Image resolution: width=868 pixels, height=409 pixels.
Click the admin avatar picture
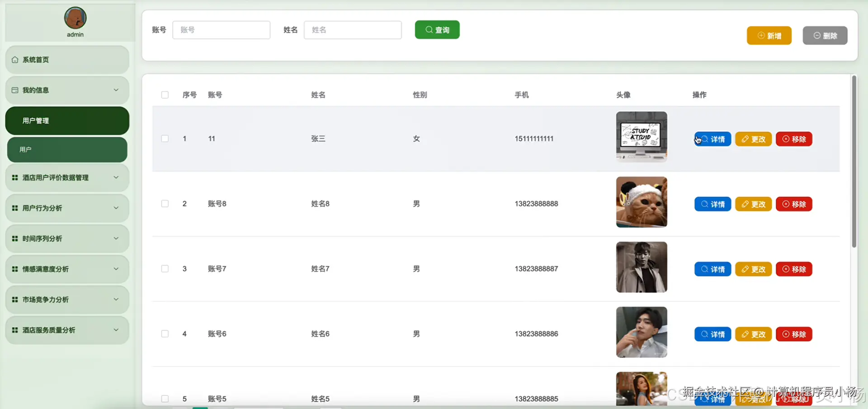pyautogui.click(x=75, y=18)
